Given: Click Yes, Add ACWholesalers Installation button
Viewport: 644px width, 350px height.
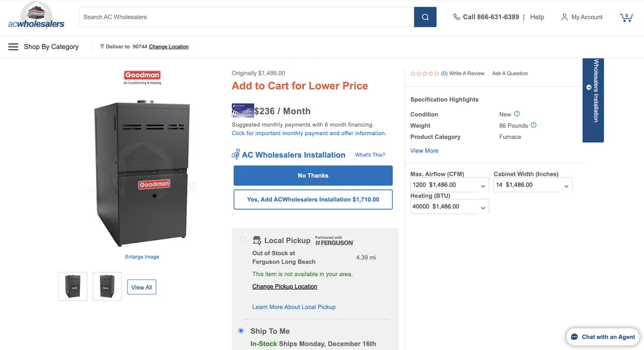Looking at the screenshot, I should [x=313, y=199].
